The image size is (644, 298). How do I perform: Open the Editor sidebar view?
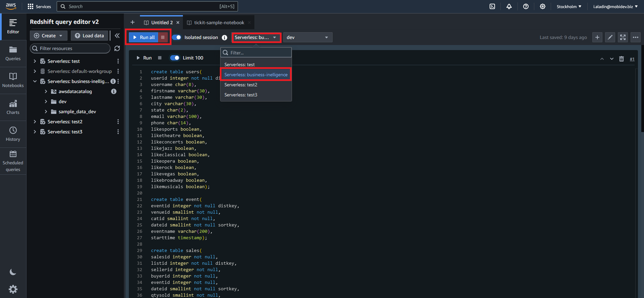[13, 27]
